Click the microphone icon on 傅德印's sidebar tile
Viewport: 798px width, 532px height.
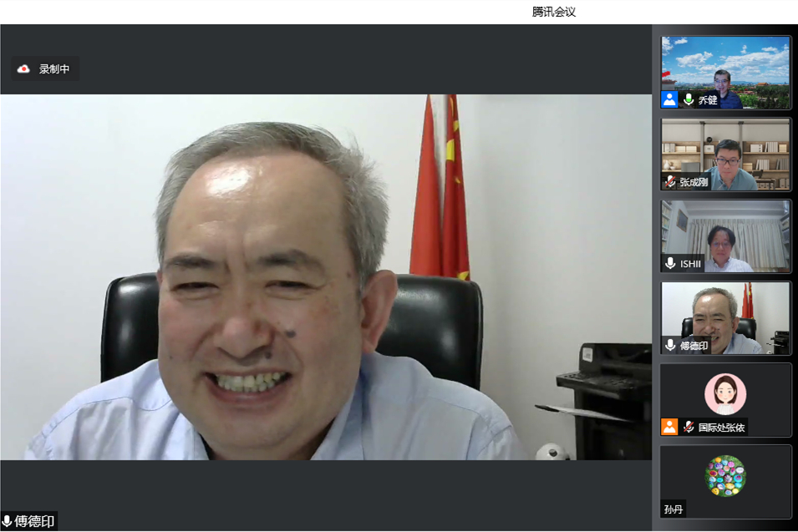coord(670,345)
